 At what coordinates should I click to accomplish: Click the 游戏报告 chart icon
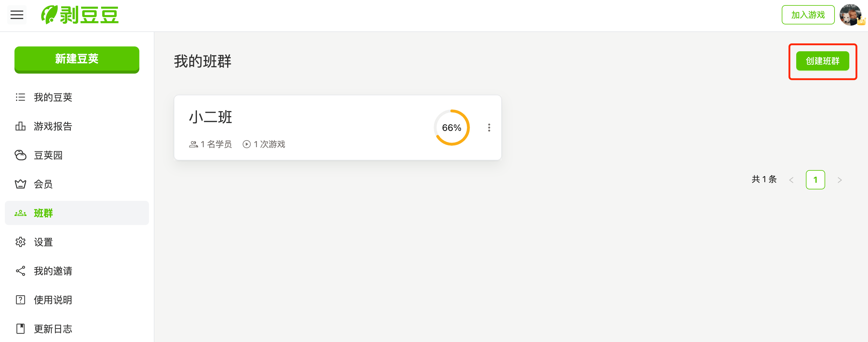click(20, 126)
